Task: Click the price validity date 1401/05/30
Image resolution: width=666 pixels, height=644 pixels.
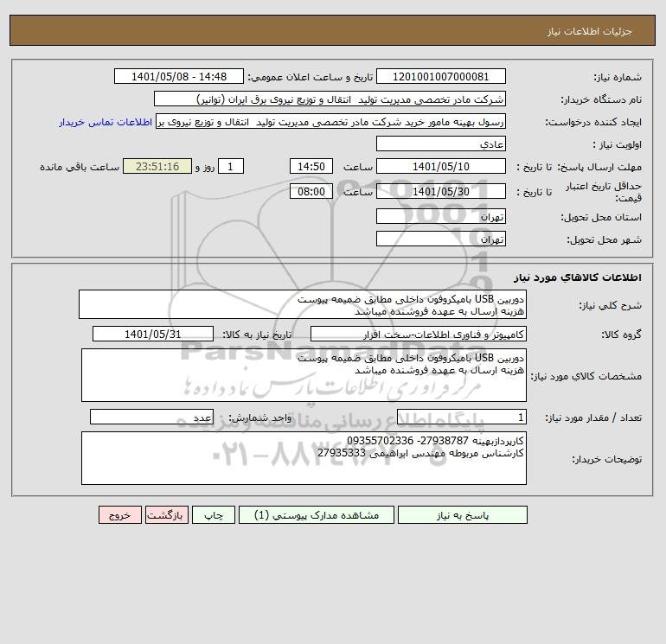Action: [441, 191]
